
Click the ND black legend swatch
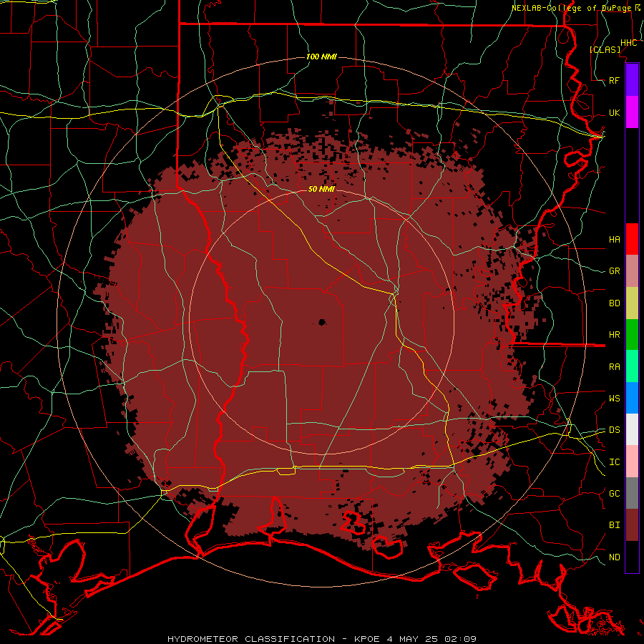tap(632, 557)
